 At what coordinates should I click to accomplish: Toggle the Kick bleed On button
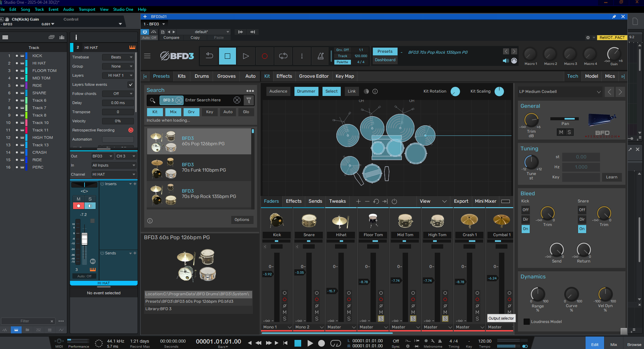point(525,229)
